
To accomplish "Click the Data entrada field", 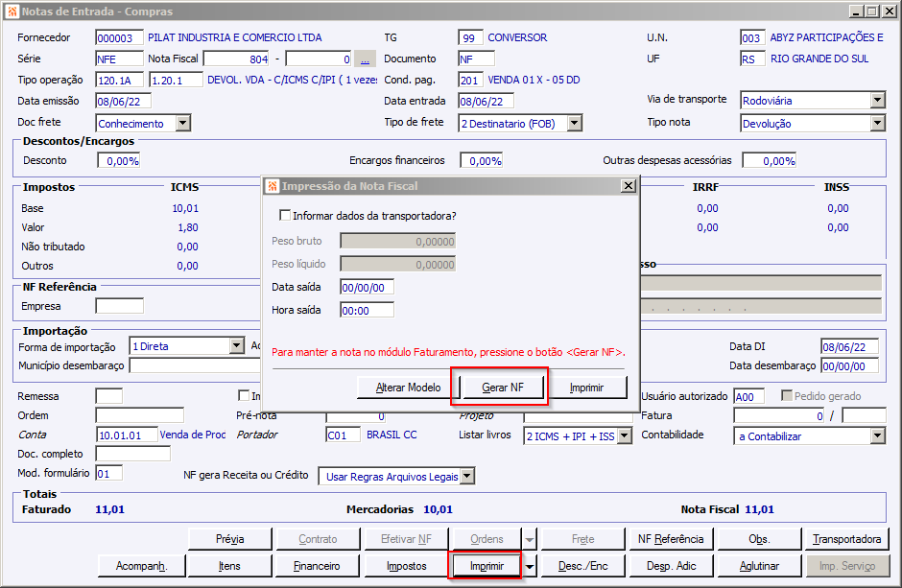I will click(486, 101).
